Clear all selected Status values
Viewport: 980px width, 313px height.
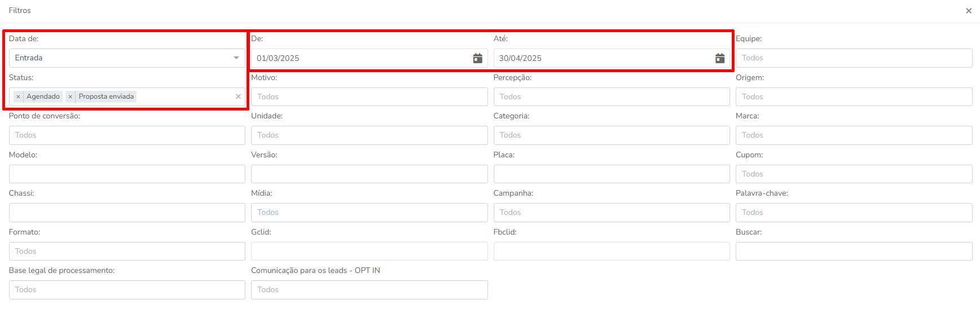(x=238, y=96)
